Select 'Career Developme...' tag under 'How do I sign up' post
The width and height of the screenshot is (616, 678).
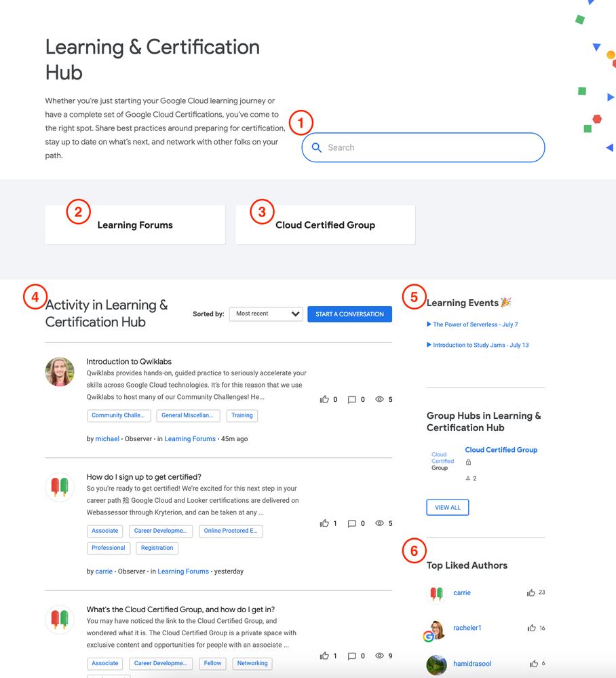161,531
